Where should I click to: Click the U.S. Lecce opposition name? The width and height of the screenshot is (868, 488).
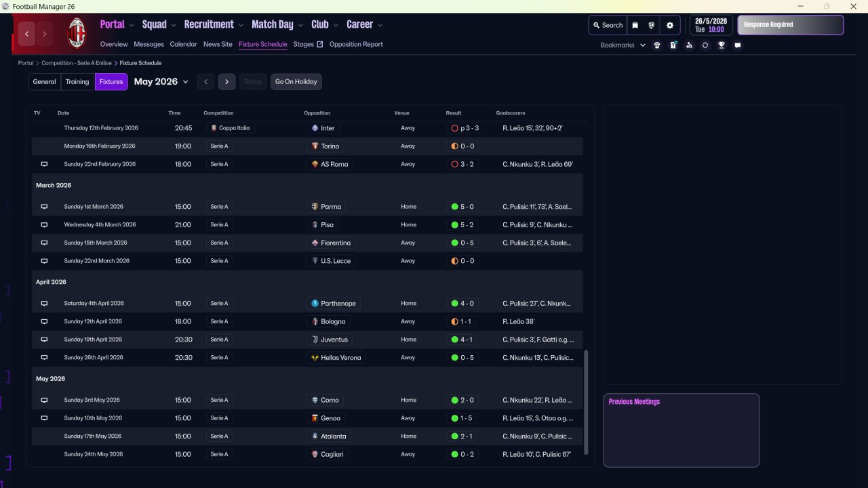point(336,261)
